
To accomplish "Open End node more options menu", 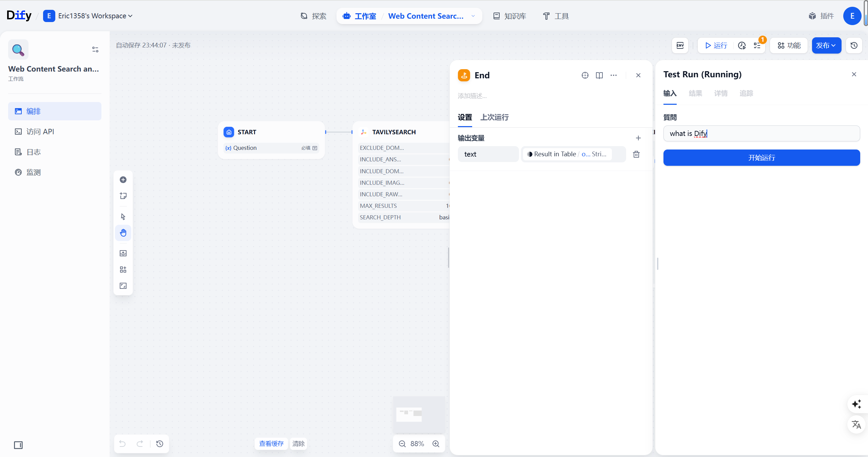I will 613,75.
